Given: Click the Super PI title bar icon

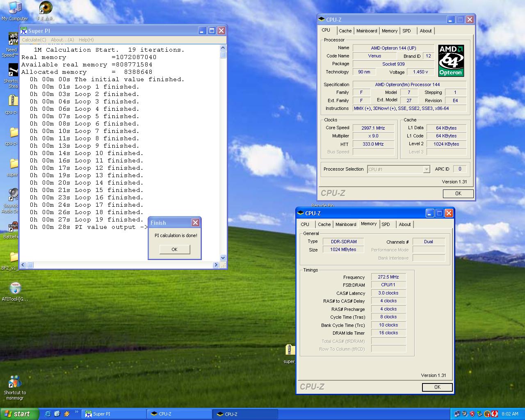Looking at the screenshot, I should 24,31.
